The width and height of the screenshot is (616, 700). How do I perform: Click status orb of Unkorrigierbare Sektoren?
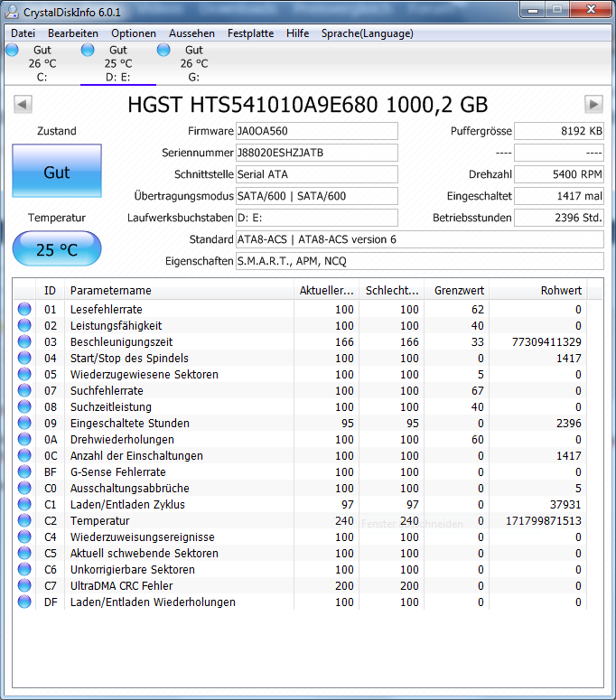pyautogui.click(x=24, y=569)
